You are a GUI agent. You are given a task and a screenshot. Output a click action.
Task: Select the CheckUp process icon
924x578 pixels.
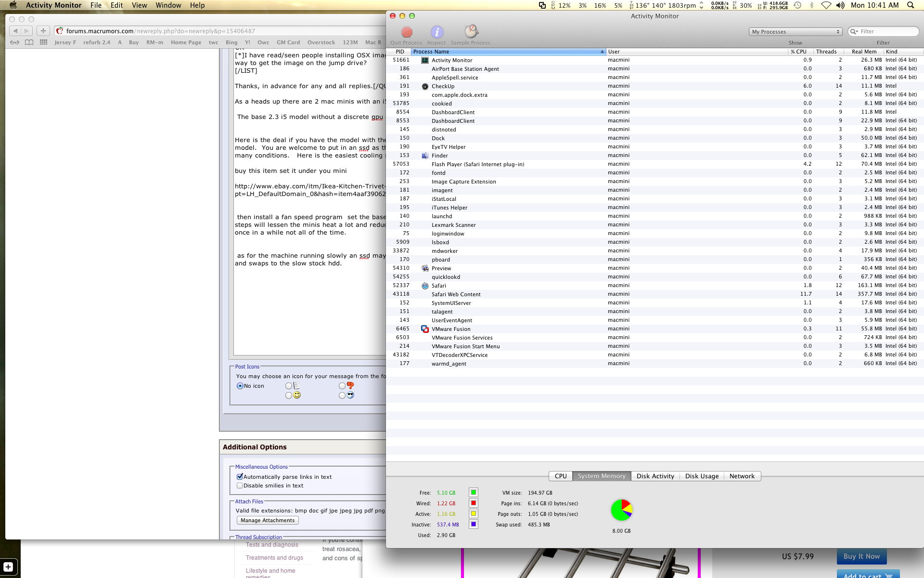(425, 86)
